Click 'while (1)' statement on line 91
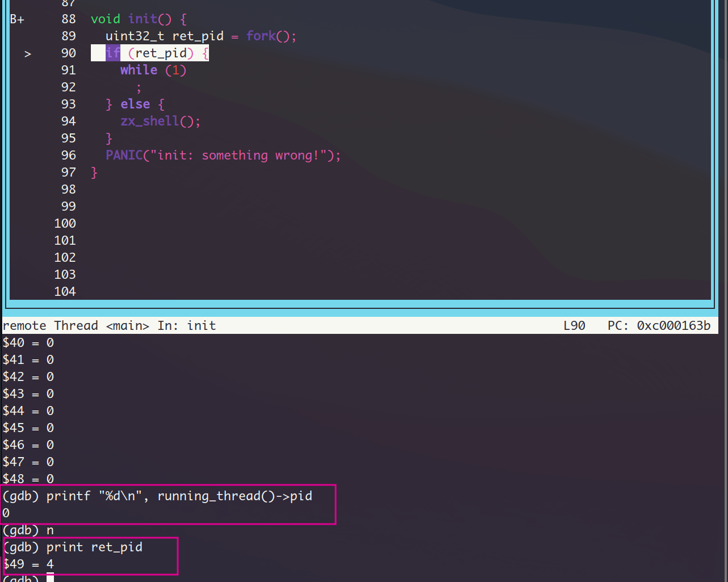The width and height of the screenshot is (728, 582). pos(153,70)
